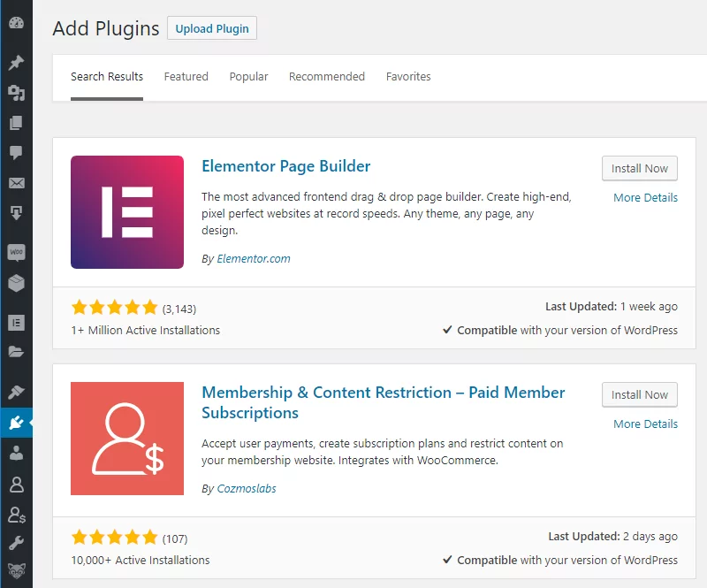Open Posts via the pushpin icon
Image resolution: width=707 pixels, height=588 pixels.
[16, 63]
